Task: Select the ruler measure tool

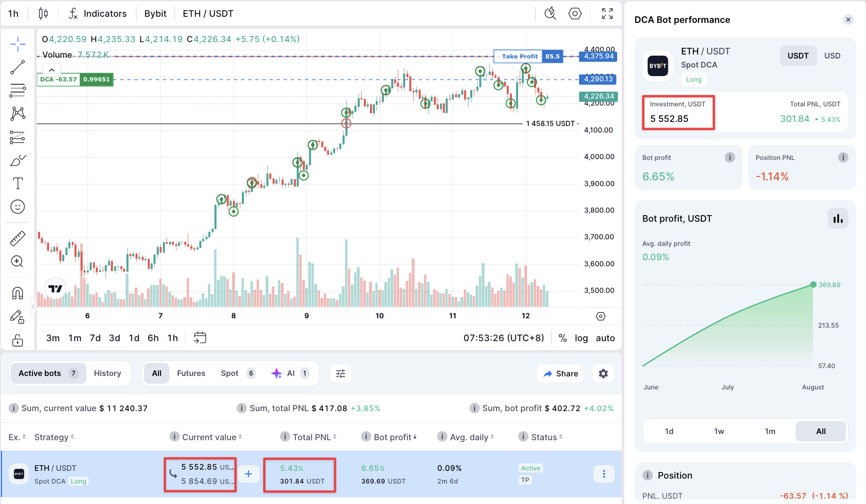Action: (18, 238)
